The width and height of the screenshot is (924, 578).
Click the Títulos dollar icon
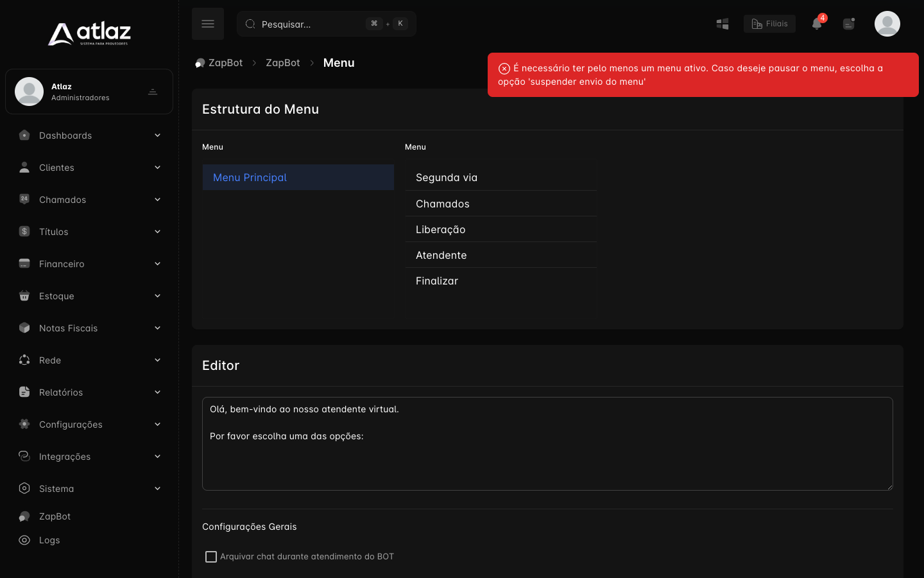tap(24, 231)
